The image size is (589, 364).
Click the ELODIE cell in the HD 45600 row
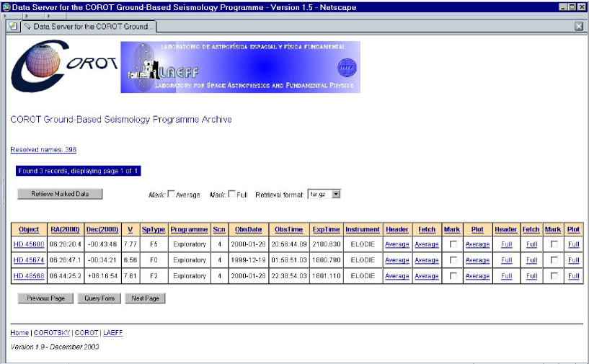(x=363, y=244)
